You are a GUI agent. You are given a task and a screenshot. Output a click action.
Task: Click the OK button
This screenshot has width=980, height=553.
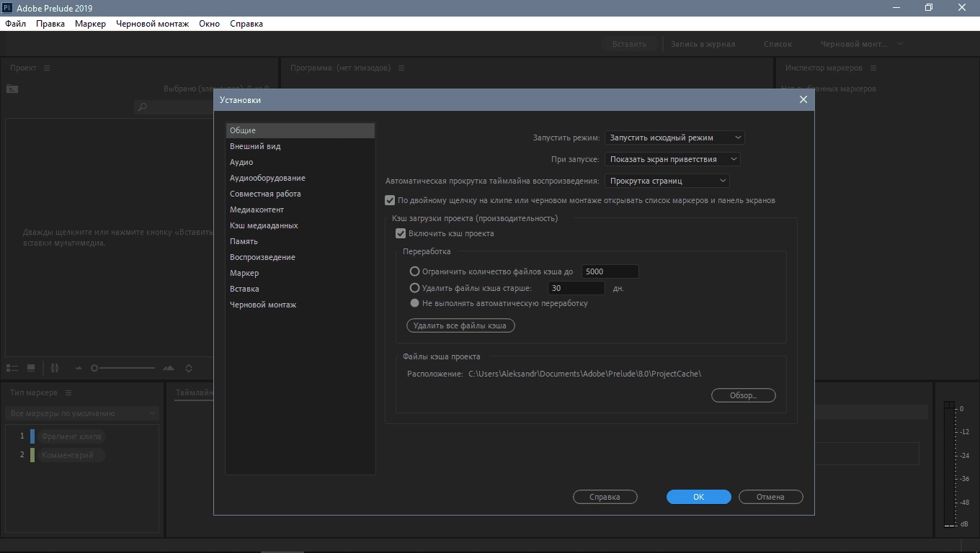click(x=699, y=497)
